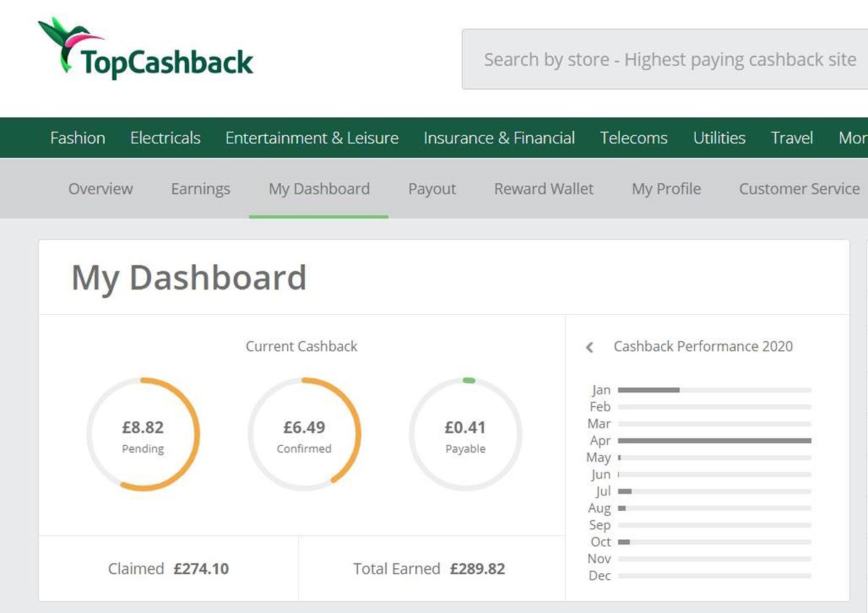Go to previous year in Cashback Performance
The image size is (868, 613).
tap(590, 347)
